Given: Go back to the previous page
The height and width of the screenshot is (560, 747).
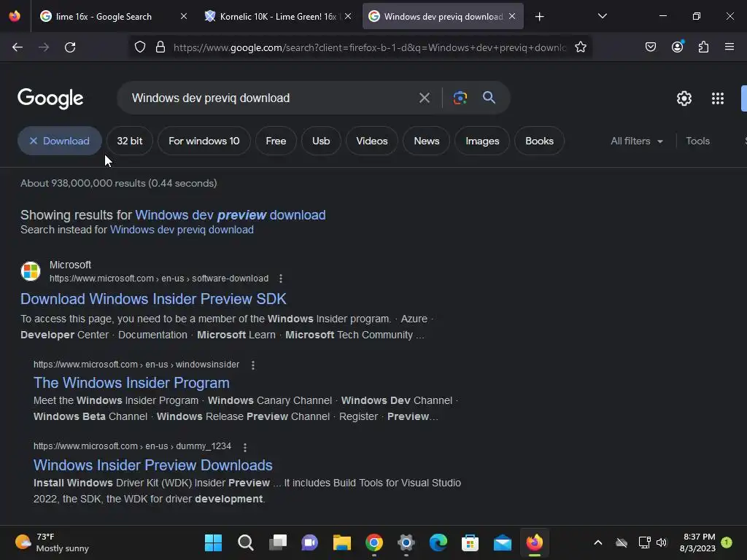Looking at the screenshot, I should click(18, 47).
